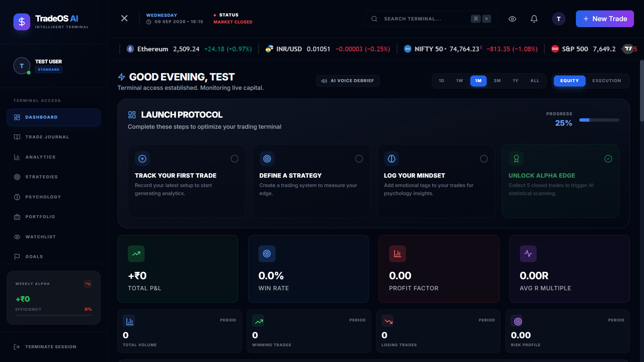Select the 1M time range

click(478, 81)
